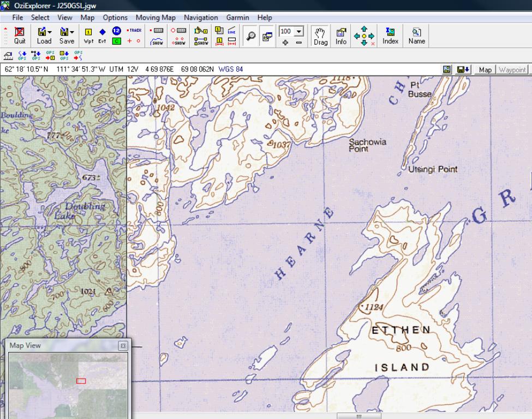The height and width of the screenshot is (419, 532).
Task: Select the Wpt waypoint tool
Action: tap(88, 35)
